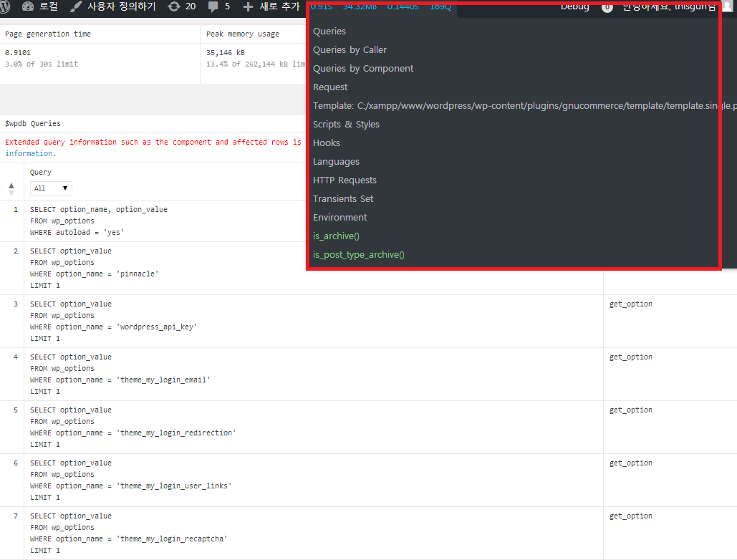This screenshot has width=737, height=560.
Task: Open the Scripts & Styles menu entry
Action: pyautogui.click(x=346, y=125)
